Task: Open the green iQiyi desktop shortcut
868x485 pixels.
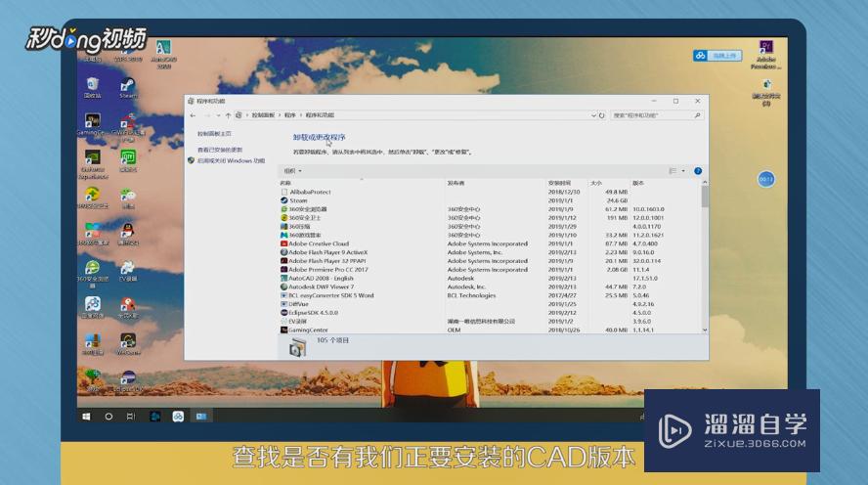Action: [128, 161]
